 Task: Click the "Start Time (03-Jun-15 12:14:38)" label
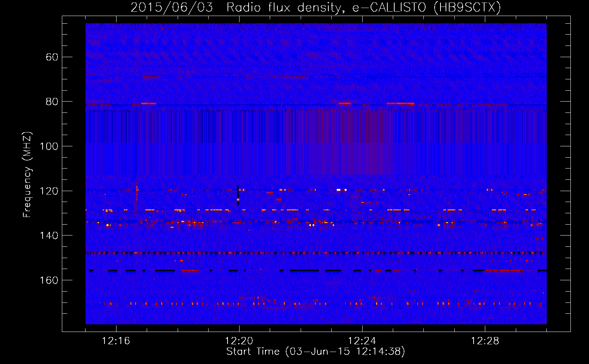[x=316, y=352]
